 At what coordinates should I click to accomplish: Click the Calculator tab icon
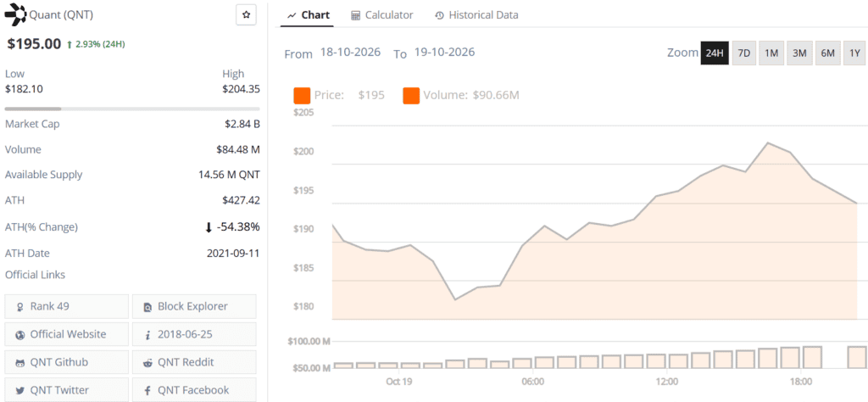coord(356,15)
